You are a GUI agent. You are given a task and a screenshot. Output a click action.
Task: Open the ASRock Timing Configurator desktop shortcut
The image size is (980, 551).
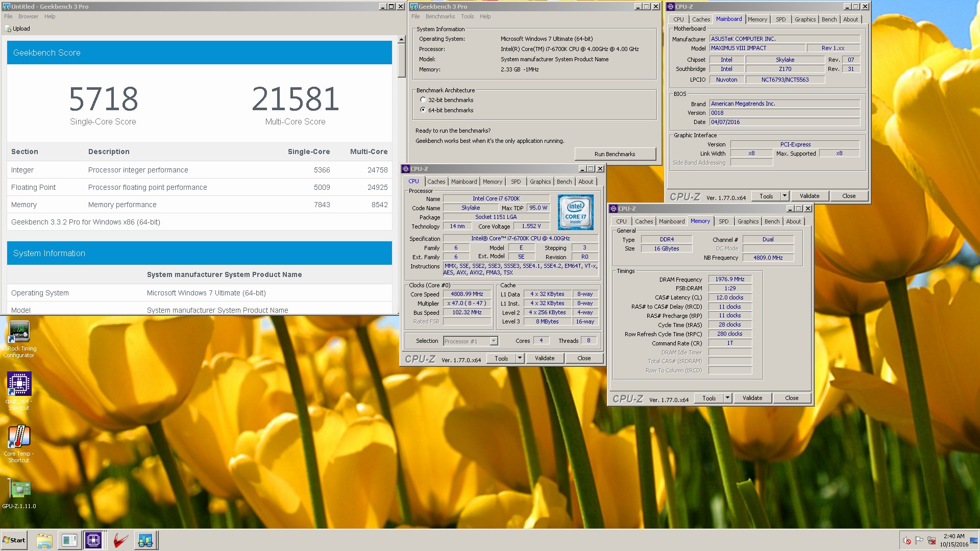click(19, 339)
